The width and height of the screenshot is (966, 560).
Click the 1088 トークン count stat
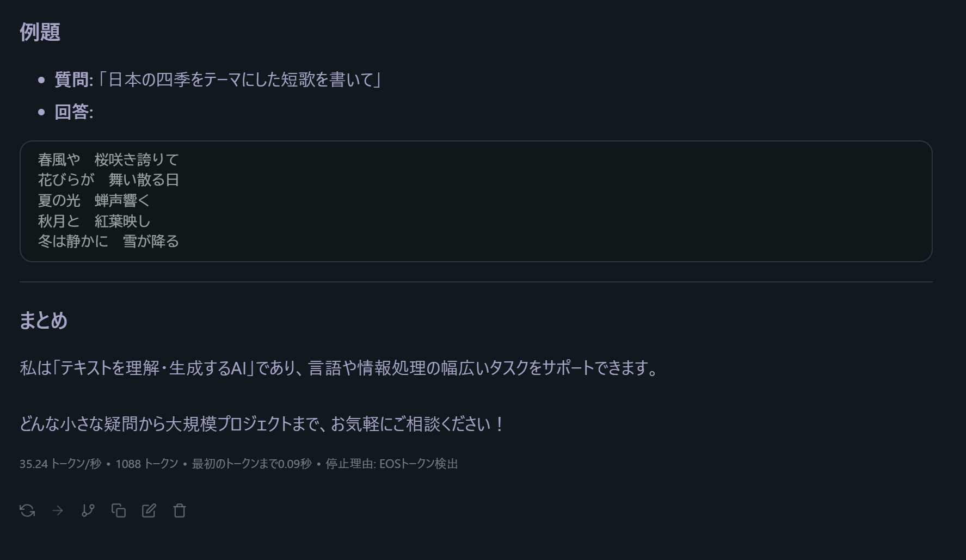[147, 464]
